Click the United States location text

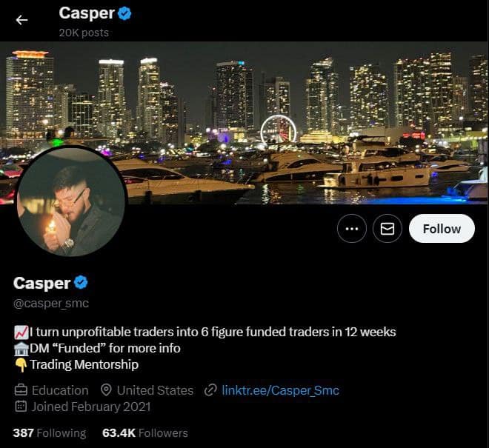(x=156, y=390)
